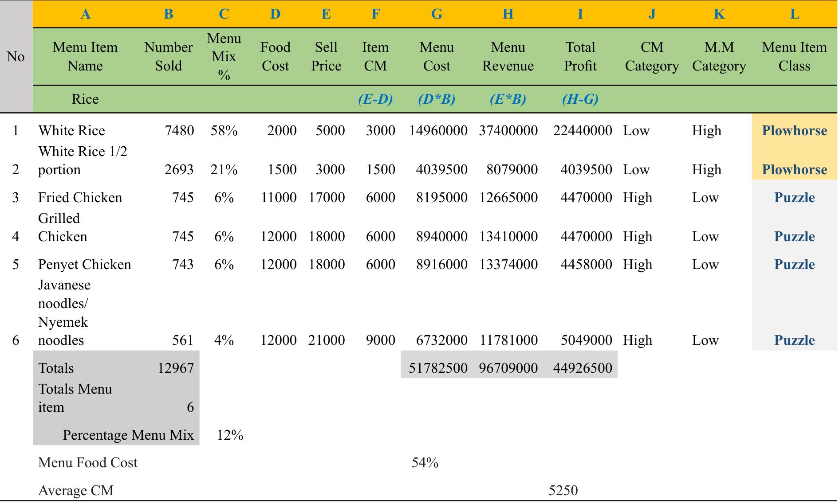Select column header B labeled Number Sold

pyautogui.click(x=168, y=56)
